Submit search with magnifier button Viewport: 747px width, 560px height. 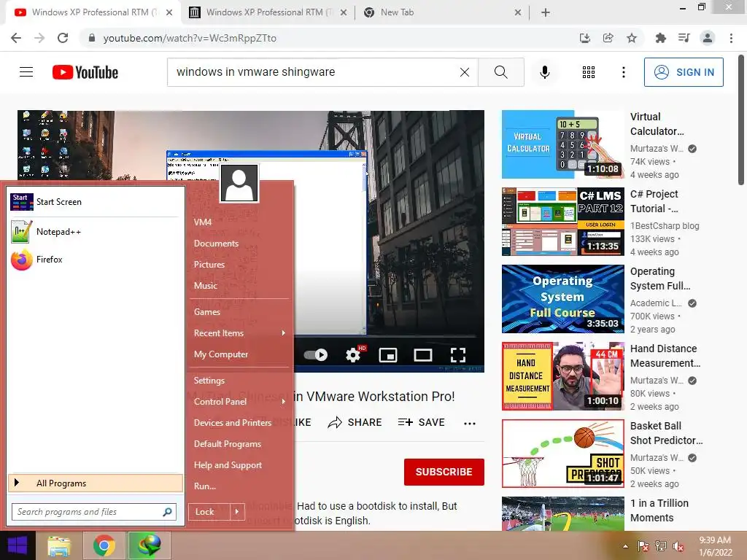pos(500,72)
